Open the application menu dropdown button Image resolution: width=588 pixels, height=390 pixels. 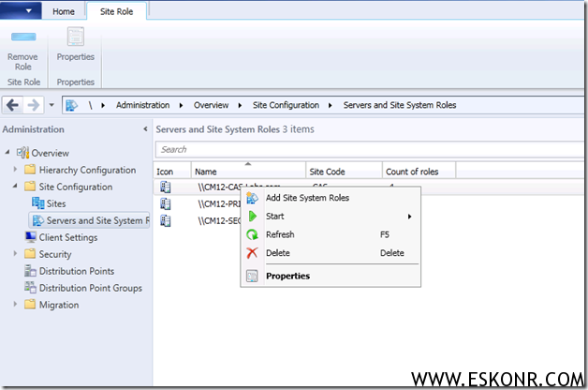coord(21,10)
